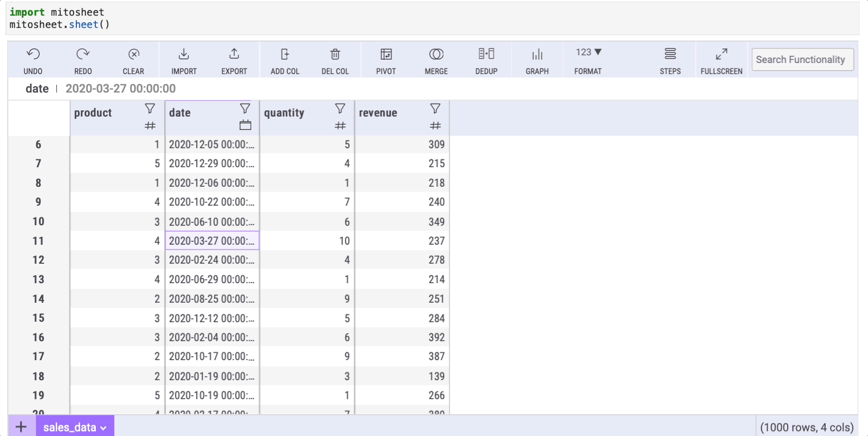Add a new sheet with plus button
Screen dimensions: 868x436
[21, 427]
